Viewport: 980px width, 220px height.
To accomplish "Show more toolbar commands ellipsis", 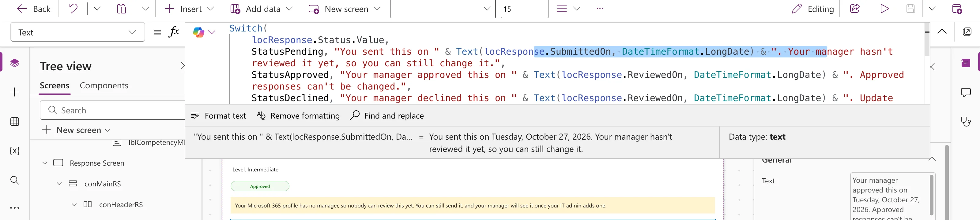I will point(600,8).
